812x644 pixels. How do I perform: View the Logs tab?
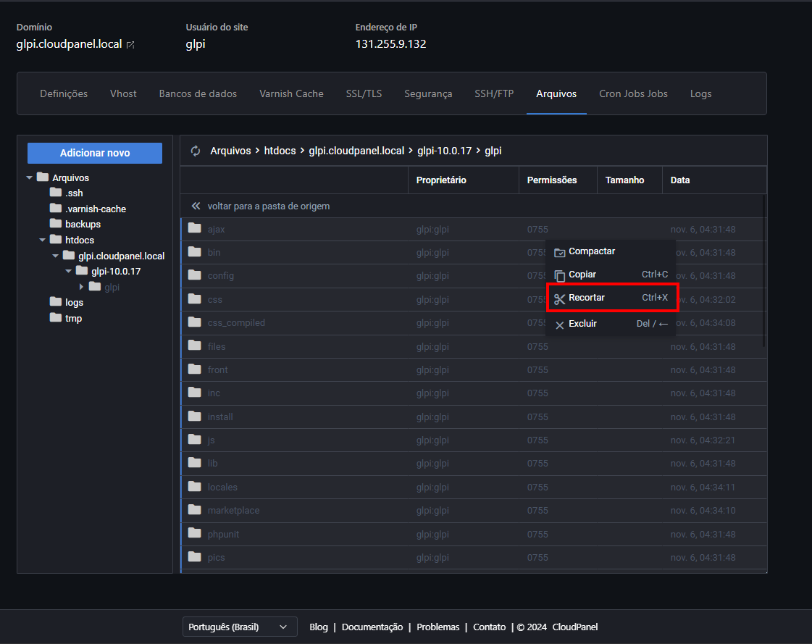700,93
